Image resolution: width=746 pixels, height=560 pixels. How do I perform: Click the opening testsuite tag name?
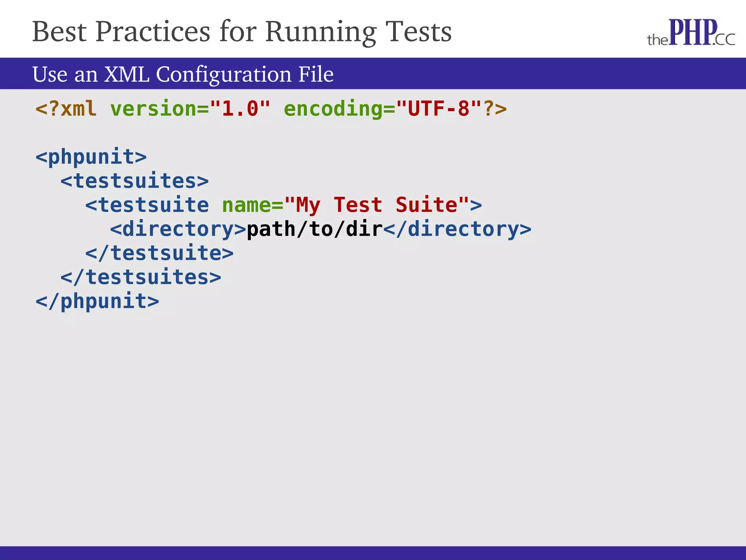(x=147, y=205)
